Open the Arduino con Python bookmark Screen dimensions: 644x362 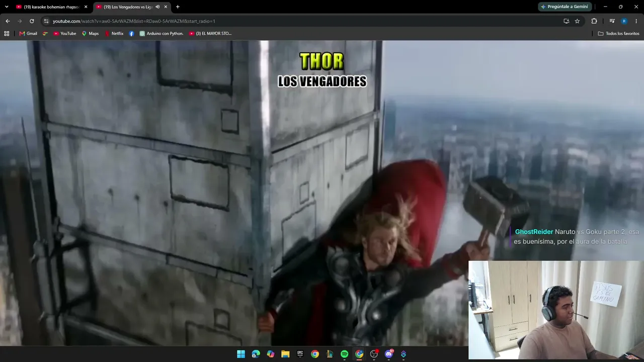(162, 34)
